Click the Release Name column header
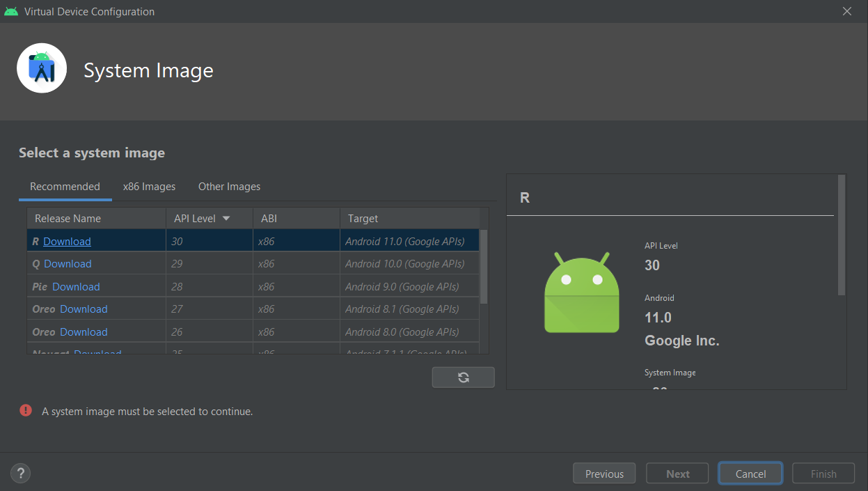The width and height of the screenshot is (868, 491). [x=96, y=218]
